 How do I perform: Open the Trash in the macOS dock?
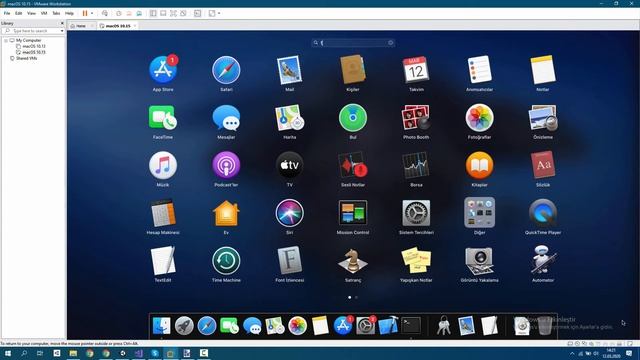(544, 326)
